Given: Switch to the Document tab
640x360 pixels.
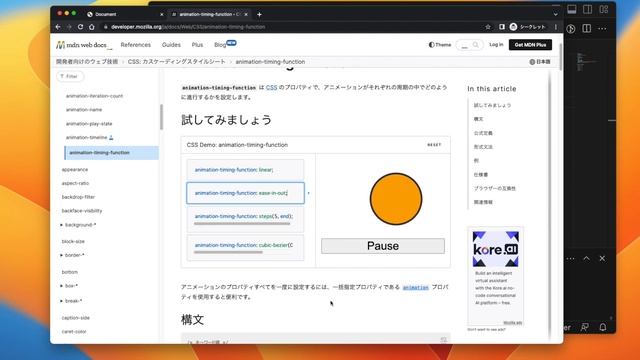Looking at the screenshot, I should pos(124,14).
